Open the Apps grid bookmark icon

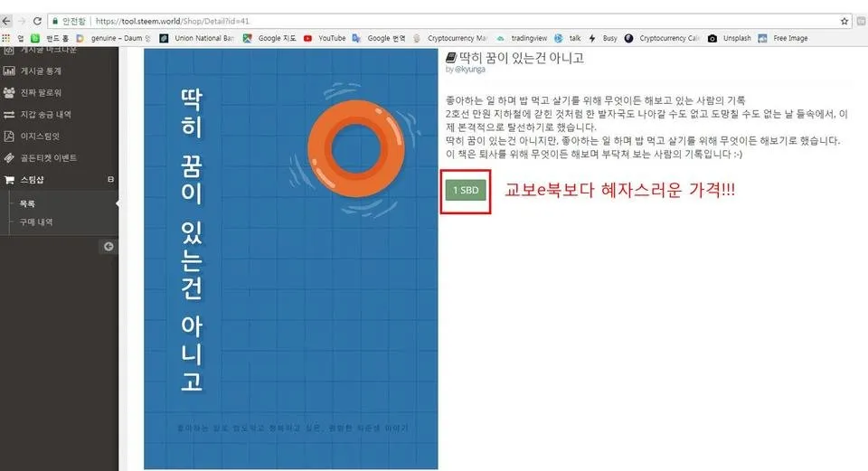[x=6, y=38]
